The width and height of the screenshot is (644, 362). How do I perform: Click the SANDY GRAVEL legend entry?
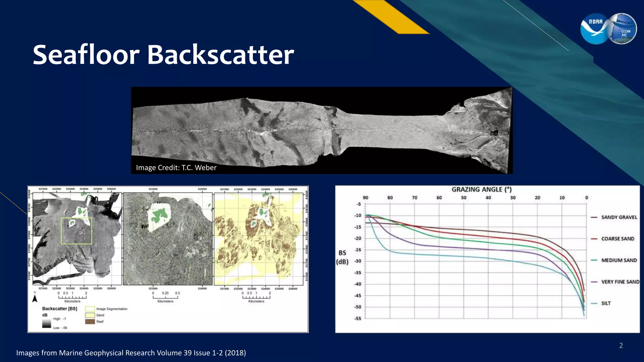pos(619,217)
